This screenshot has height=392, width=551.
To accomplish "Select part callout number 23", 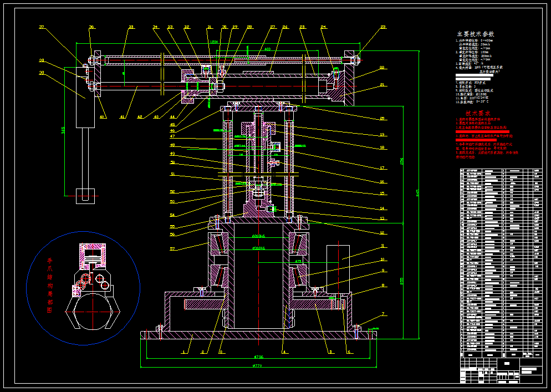I will pos(382,27).
